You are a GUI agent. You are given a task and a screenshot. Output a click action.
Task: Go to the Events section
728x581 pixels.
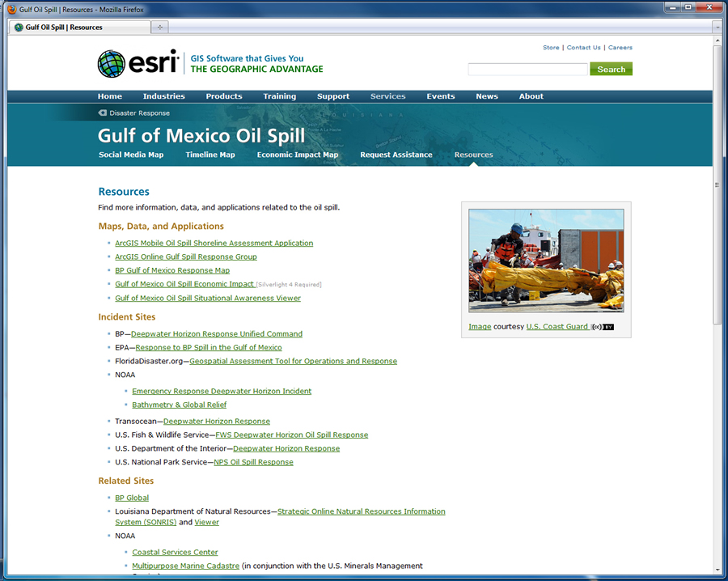click(x=441, y=96)
